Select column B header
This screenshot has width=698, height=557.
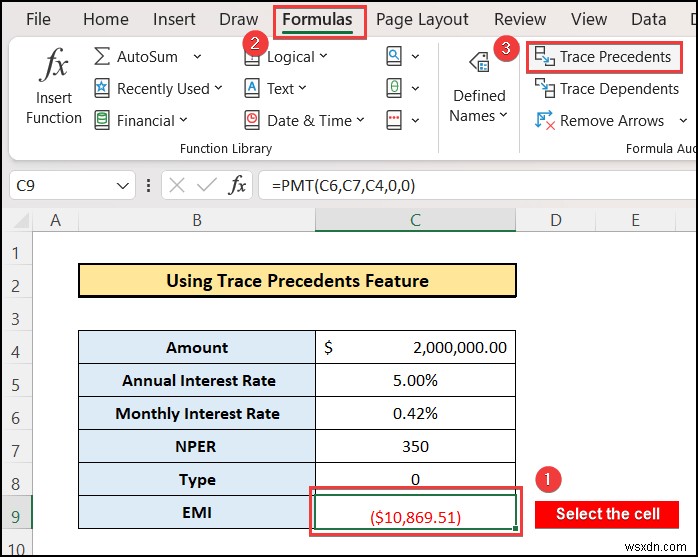pos(197,220)
